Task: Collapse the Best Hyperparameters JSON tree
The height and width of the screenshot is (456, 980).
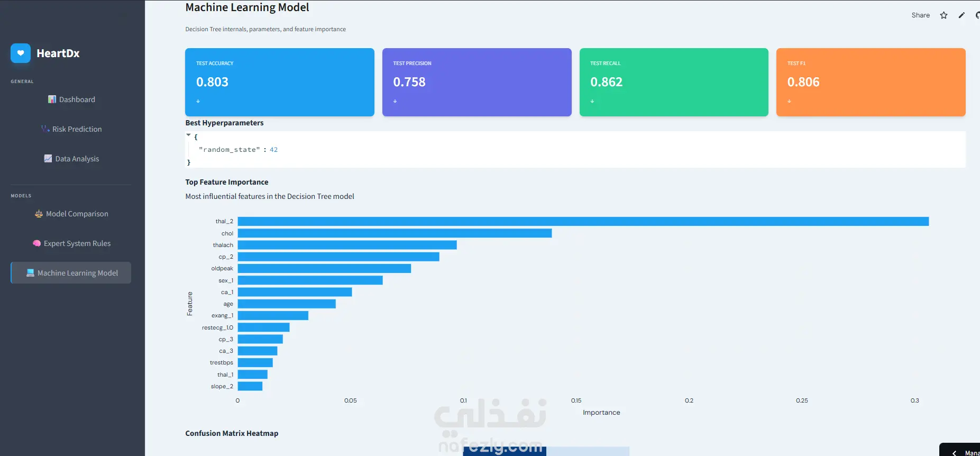Action: (x=188, y=135)
